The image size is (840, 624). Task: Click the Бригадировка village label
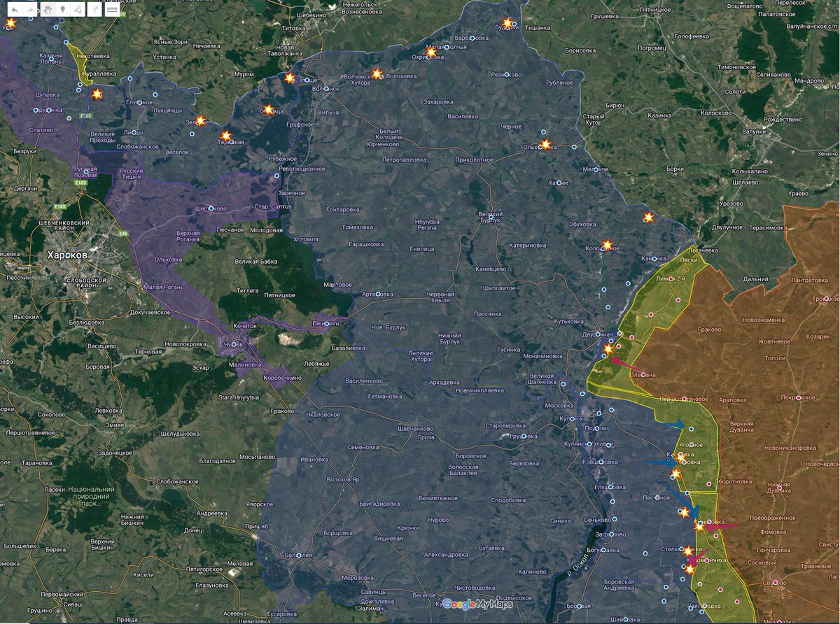(379, 504)
